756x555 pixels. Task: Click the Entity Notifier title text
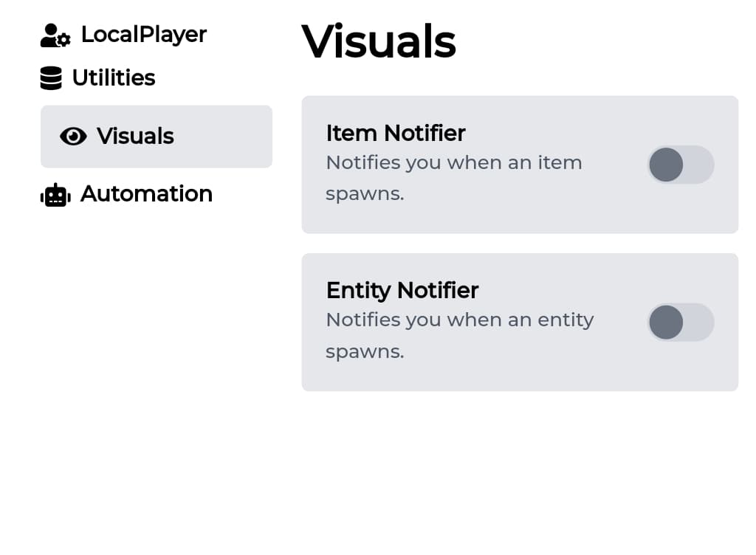point(402,290)
